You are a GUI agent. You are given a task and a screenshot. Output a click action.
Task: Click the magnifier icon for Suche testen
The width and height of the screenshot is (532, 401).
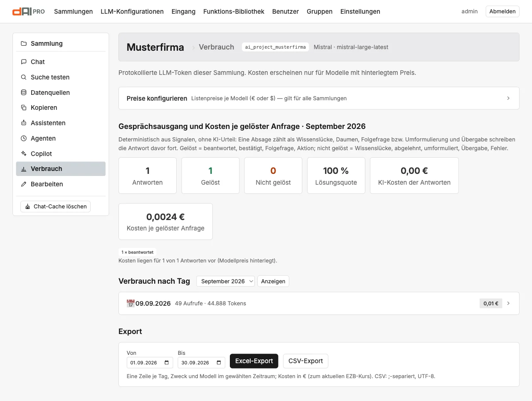pos(24,77)
